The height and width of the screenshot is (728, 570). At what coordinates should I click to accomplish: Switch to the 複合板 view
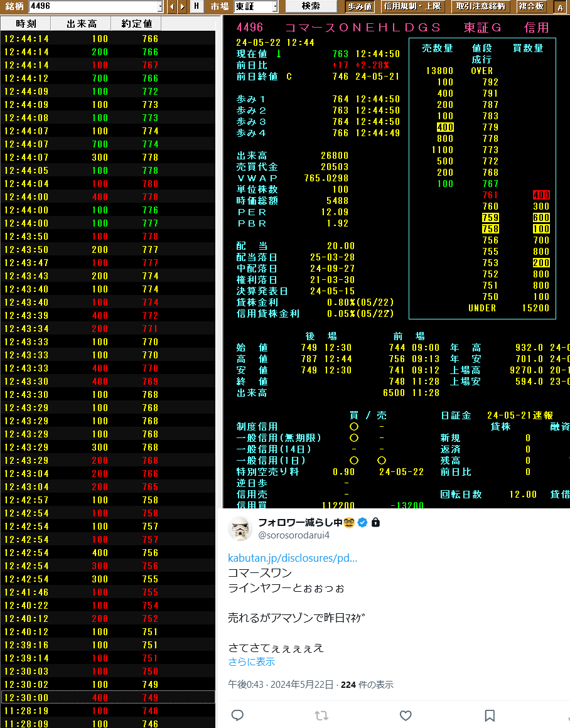pyautogui.click(x=531, y=6)
